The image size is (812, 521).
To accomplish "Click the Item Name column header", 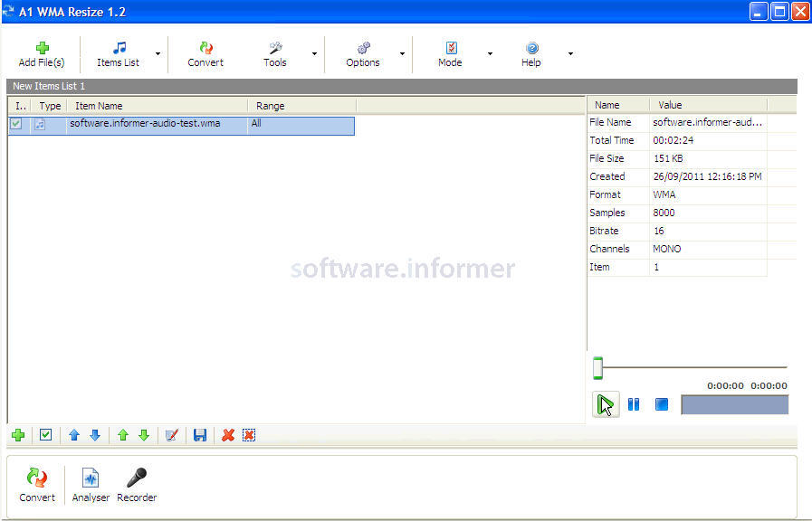I will [x=158, y=106].
